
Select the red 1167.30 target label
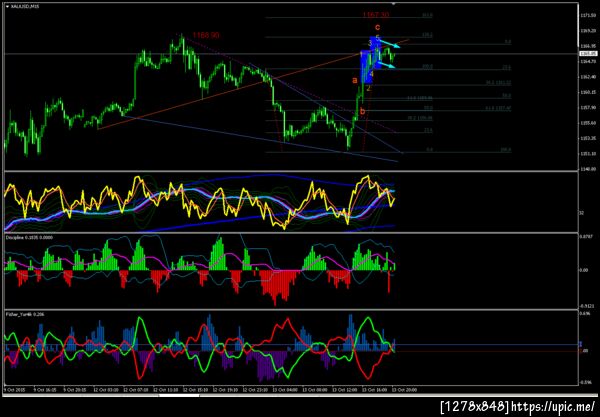376,15
